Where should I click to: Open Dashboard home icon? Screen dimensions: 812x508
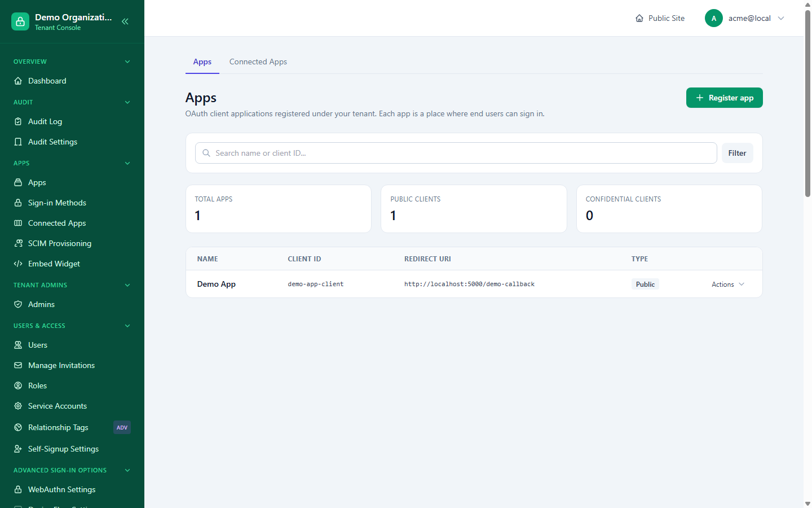(x=18, y=81)
